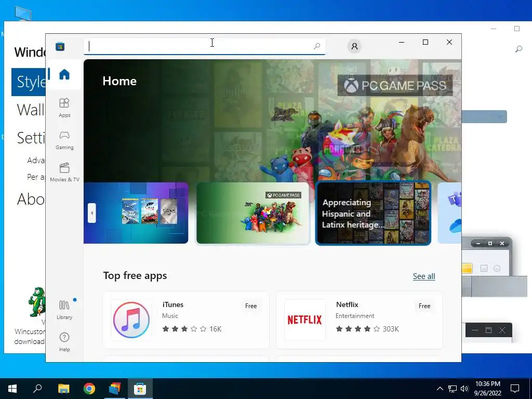Click the Top free apps heading
The image size is (532, 399).
point(135,275)
